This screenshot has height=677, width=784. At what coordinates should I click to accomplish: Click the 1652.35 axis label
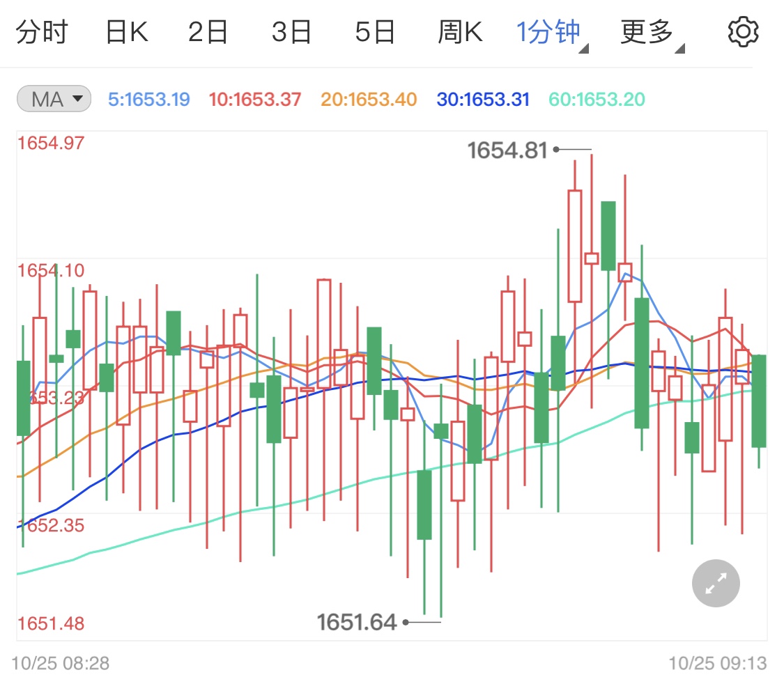click(x=51, y=526)
